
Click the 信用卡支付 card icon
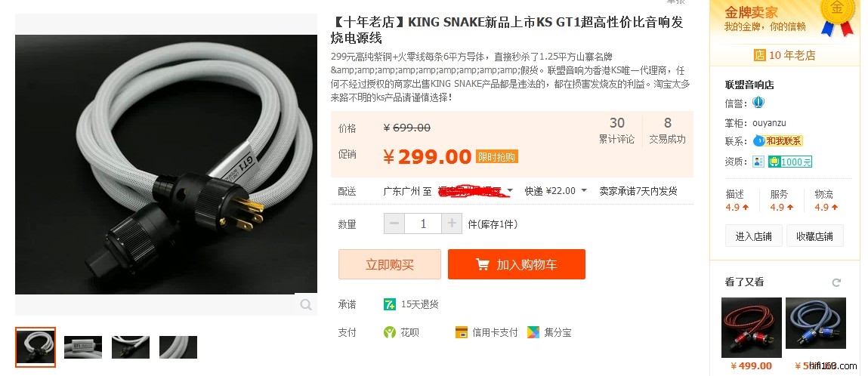[461, 332]
